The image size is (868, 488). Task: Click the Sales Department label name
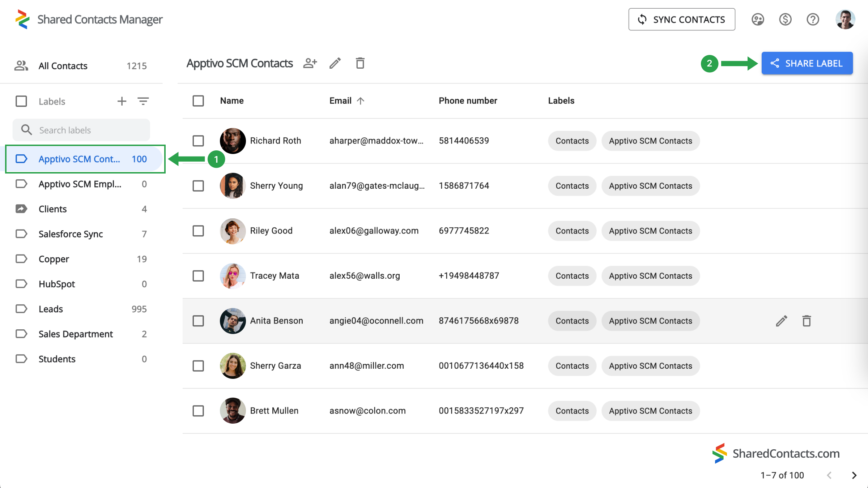click(x=76, y=334)
